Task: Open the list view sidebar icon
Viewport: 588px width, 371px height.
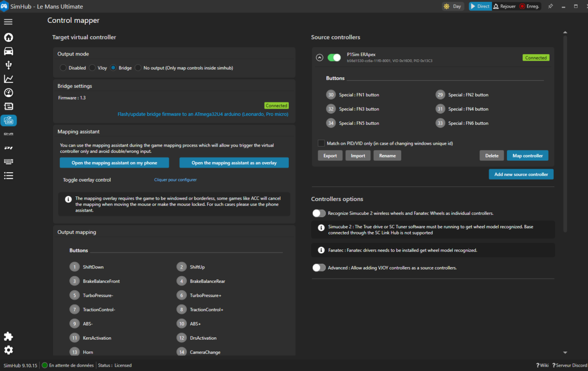Action: 9,176
